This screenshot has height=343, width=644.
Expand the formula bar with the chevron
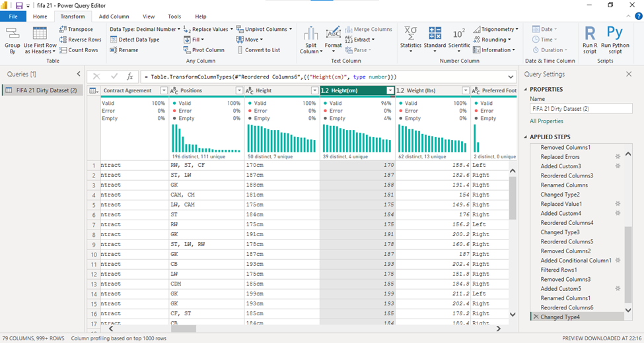511,77
